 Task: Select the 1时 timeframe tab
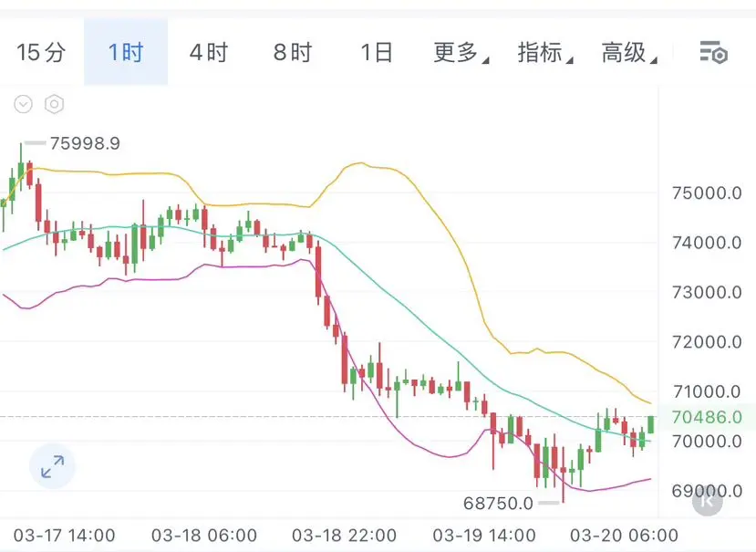[x=126, y=53]
